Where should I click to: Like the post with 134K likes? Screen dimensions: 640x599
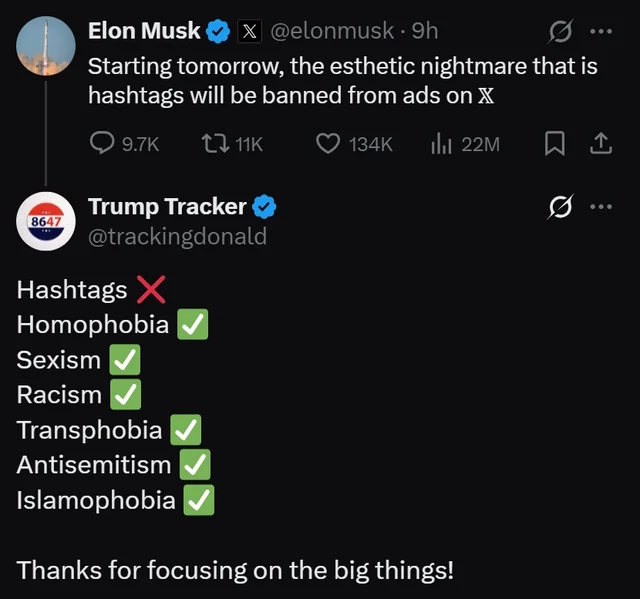328,144
